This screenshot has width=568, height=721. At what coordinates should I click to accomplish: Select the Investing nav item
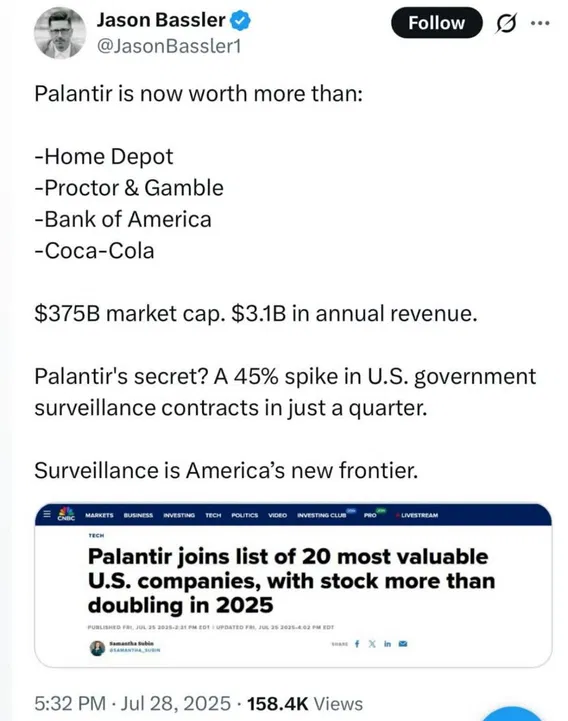179,515
